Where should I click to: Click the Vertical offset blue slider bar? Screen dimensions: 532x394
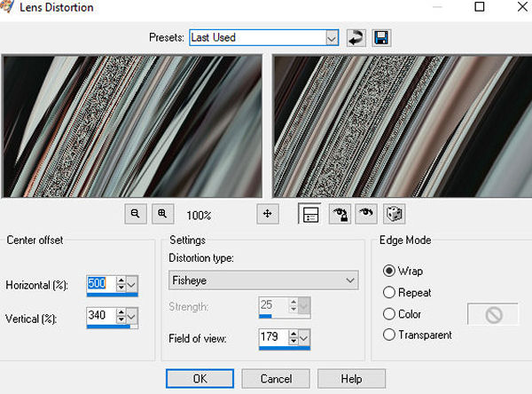pyautogui.click(x=108, y=327)
